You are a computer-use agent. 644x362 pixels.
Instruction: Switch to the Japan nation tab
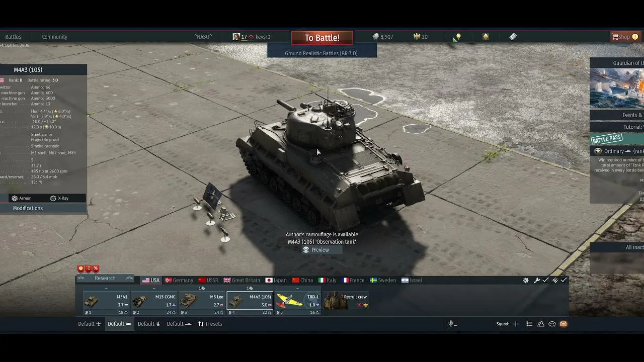point(276,280)
